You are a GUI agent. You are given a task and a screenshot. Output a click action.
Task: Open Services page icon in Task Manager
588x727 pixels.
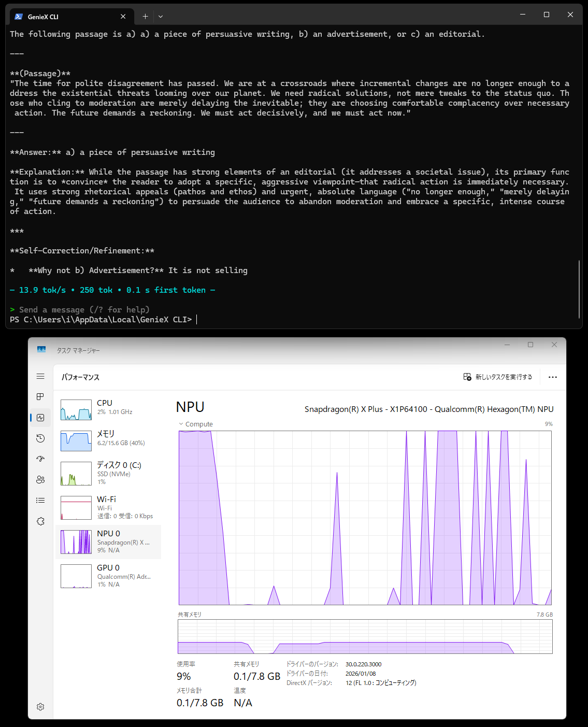point(40,521)
